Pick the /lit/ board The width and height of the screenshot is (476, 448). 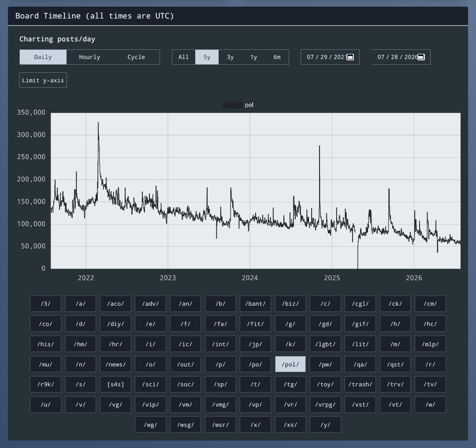pos(361,344)
